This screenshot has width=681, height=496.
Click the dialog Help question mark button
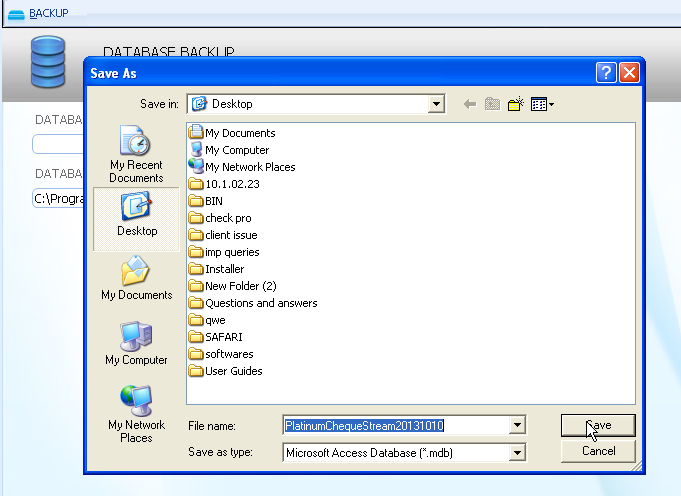click(x=605, y=73)
